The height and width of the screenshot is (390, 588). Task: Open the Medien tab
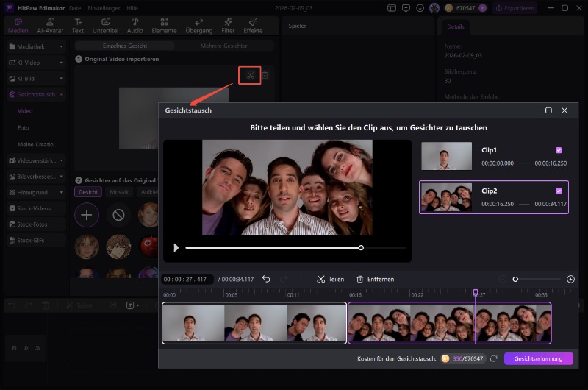point(18,26)
